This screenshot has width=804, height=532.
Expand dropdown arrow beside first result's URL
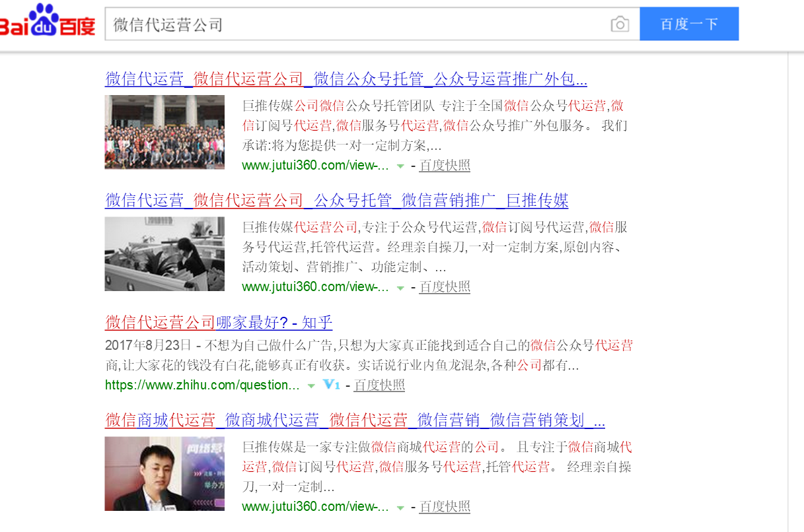[x=400, y=166]
